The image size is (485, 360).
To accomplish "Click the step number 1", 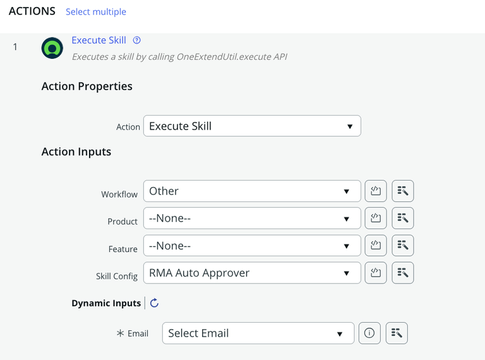I will [x=15, y=47].
